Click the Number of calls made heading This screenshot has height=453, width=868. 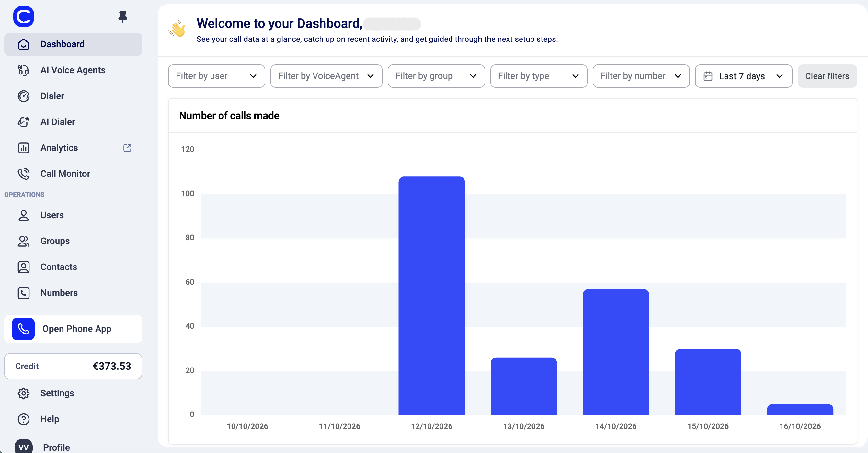(229, 116)
